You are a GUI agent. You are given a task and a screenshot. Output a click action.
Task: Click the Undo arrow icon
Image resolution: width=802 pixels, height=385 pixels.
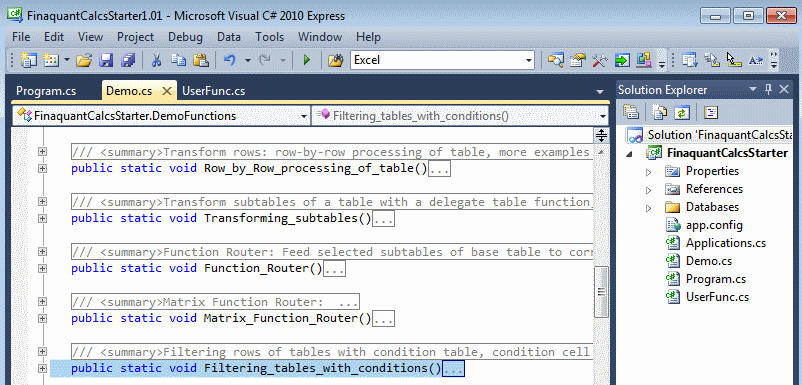tap(230, 60)
